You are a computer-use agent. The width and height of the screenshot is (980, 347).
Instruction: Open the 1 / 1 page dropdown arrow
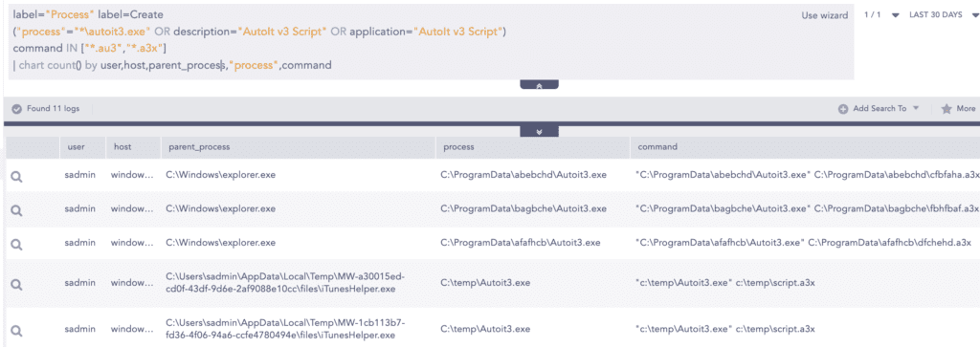pyautogui.click(x=895, y=15)
